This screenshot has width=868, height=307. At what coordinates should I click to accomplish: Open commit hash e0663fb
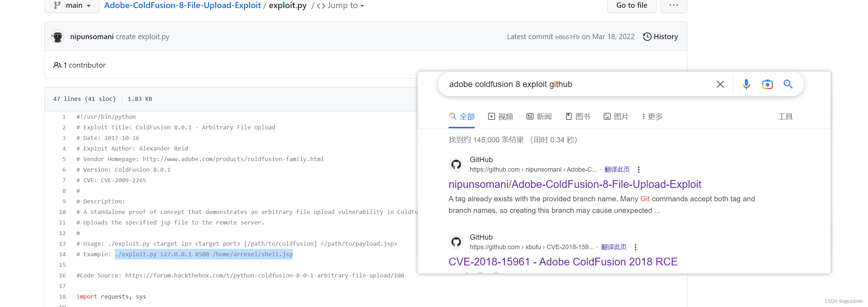567,37
